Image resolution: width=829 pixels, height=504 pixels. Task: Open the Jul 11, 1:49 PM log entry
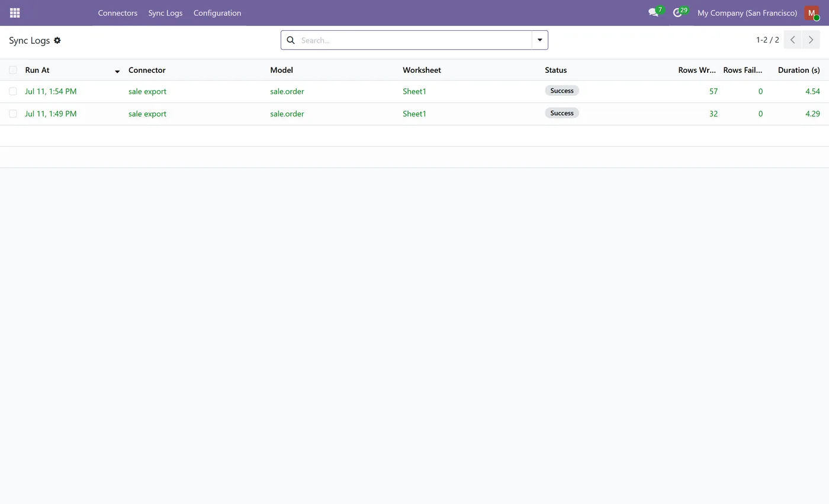51,114
